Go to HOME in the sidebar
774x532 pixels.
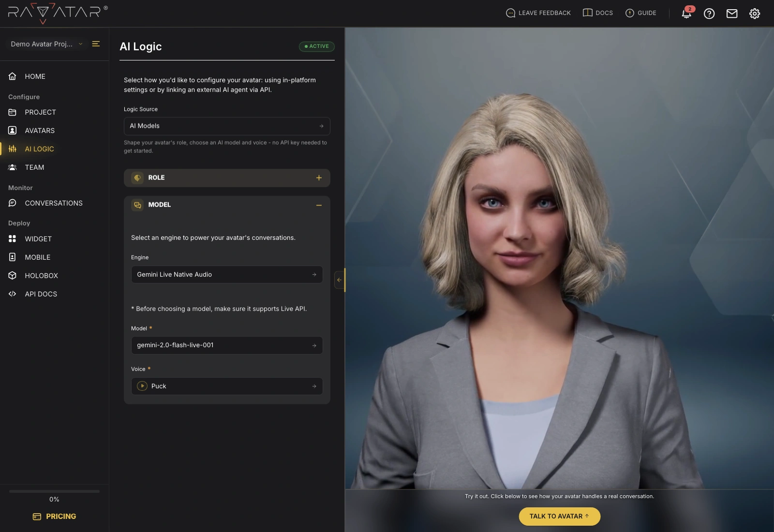coord(35,76)
